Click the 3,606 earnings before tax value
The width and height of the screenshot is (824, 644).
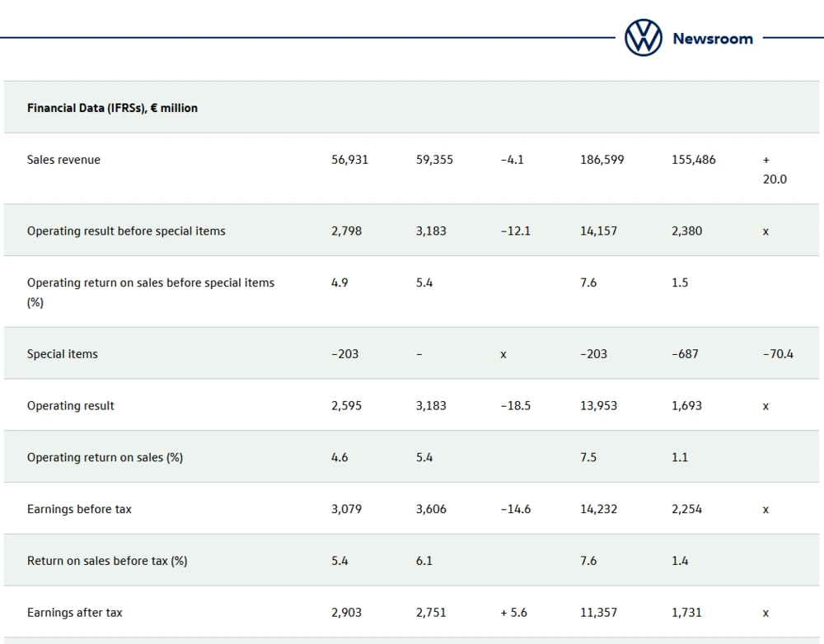[431, 509]
